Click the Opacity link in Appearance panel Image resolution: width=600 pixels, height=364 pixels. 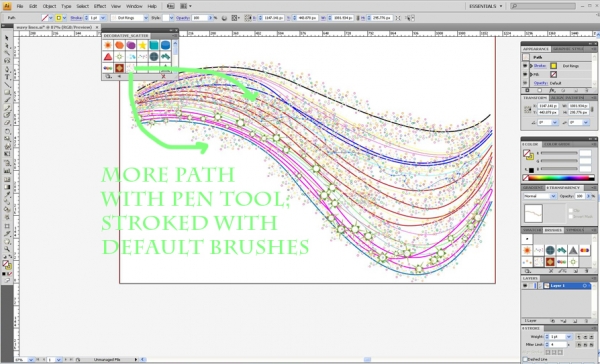541,83
